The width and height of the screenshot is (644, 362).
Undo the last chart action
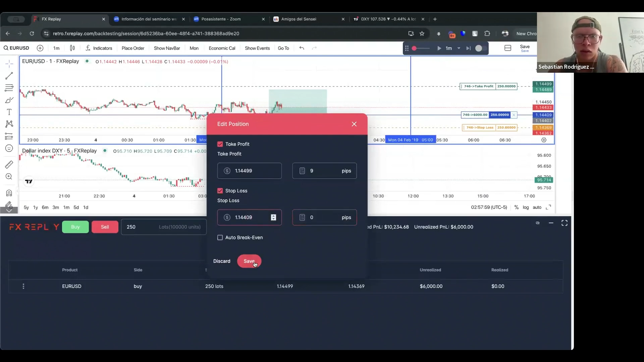(x=302, y=48)
